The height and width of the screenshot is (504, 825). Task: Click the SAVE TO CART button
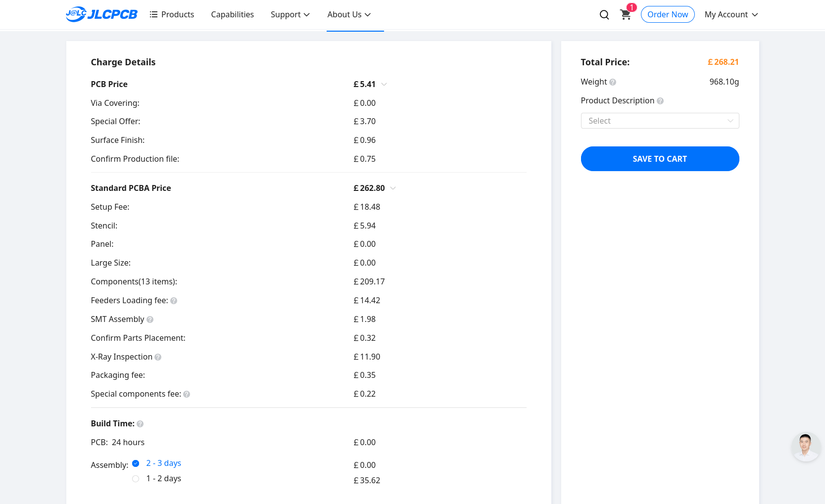[x=659, y=159]
